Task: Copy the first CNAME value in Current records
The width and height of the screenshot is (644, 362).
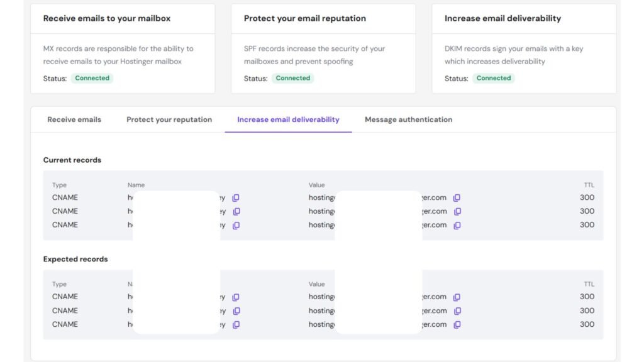Action: pyautogui.click(x=456, y=197)
